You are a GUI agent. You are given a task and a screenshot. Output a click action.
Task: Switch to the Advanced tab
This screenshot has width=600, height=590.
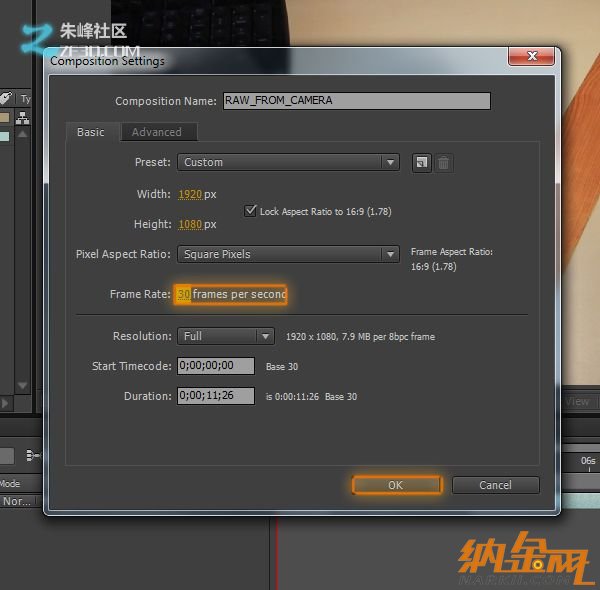[157, 132]
